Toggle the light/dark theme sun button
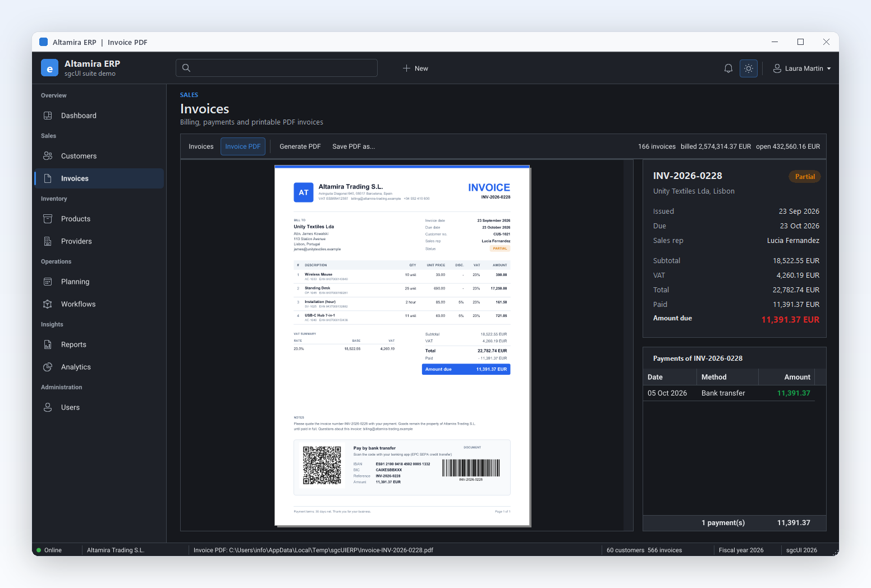This screenshot has height=588, width=871. pos(749,68)
